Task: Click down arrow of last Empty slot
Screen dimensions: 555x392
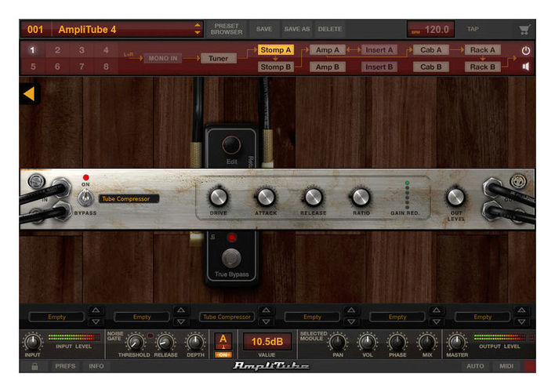Action: (521, 322)
